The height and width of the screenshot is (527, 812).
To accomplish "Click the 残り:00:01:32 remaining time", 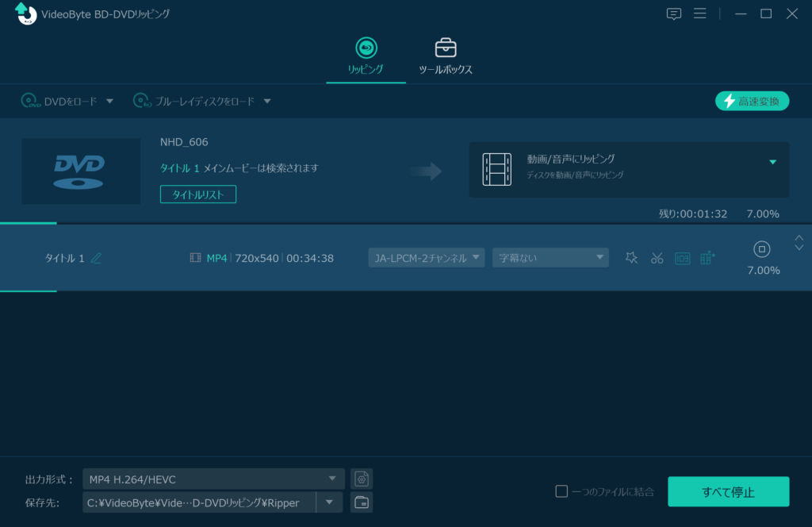I will pos(693,214).
